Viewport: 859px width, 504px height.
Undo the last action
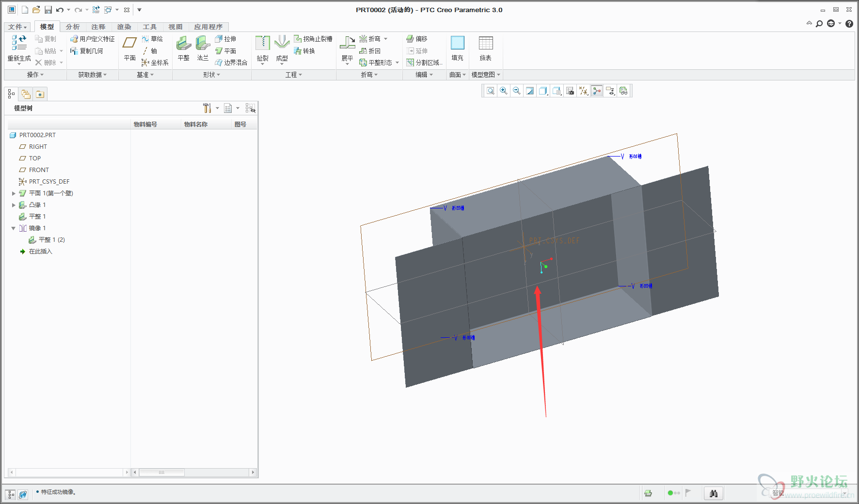[x=60, y=10]
